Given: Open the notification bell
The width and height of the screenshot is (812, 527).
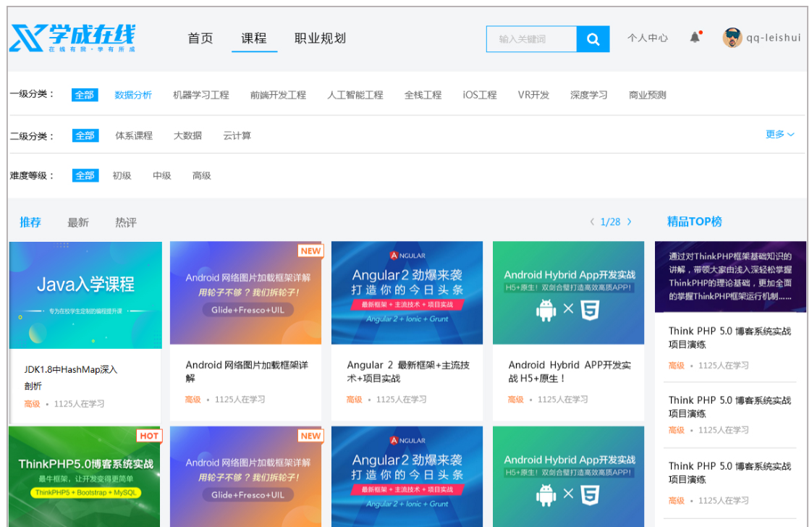Looking at the screenshot, I should coord(695,38).
